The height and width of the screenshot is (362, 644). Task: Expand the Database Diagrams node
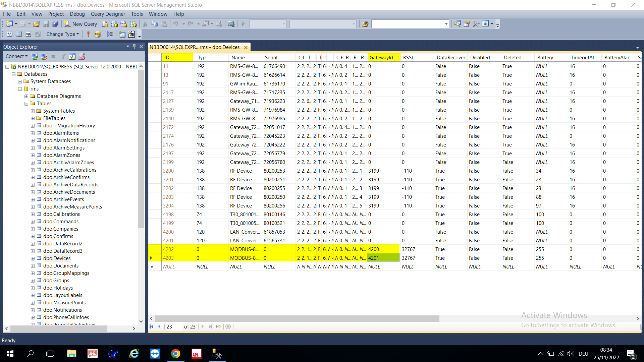[26, 96]
